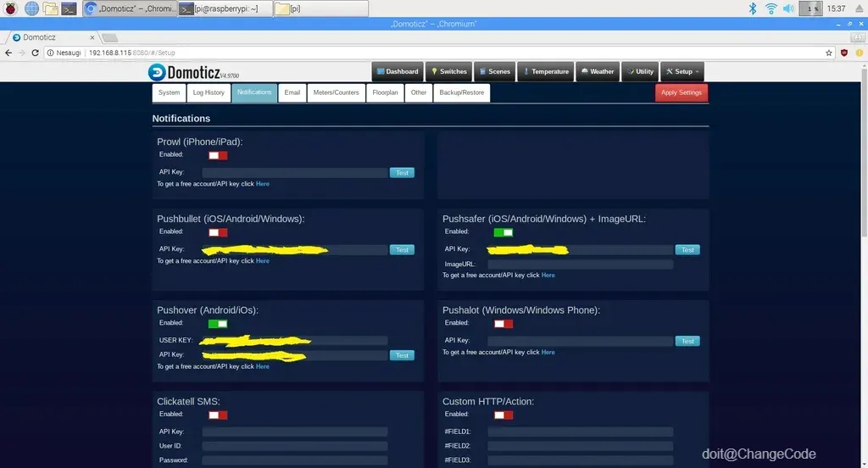868x468 pixels.
Task: Click the Apply Settings button
Action: tap(681, 93)
